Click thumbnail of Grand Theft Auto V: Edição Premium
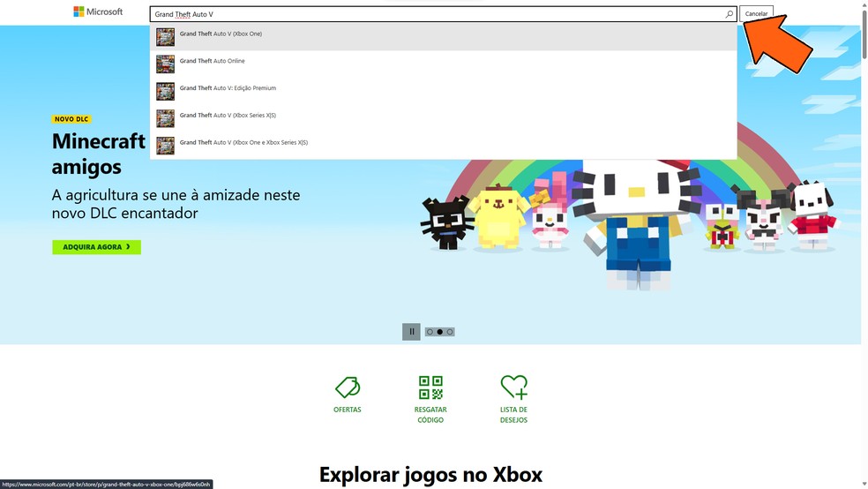868x489 pixels. click(x=165, y=92)
